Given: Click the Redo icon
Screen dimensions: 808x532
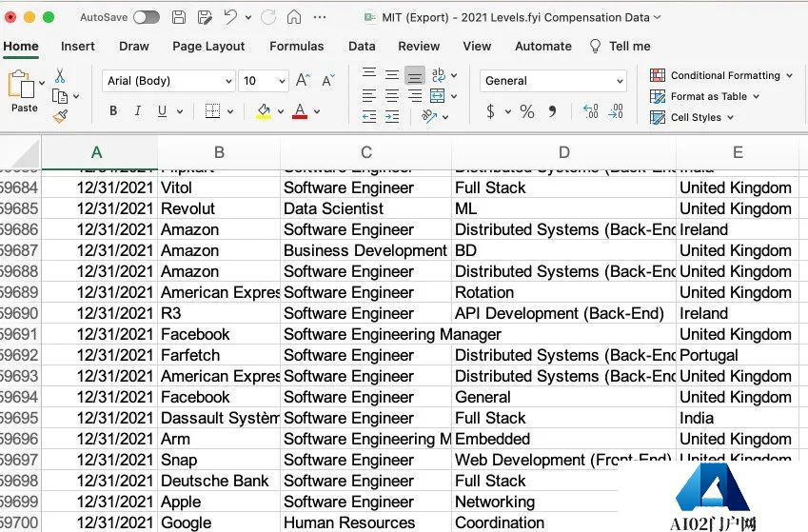Looking at the screenshot, I should tap(268, 17).
